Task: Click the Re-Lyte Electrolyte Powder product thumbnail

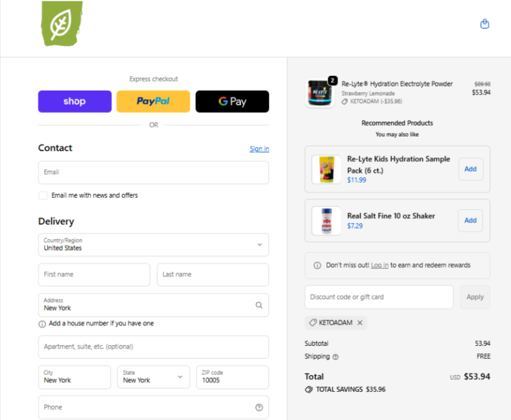Action: coord(320,93)
